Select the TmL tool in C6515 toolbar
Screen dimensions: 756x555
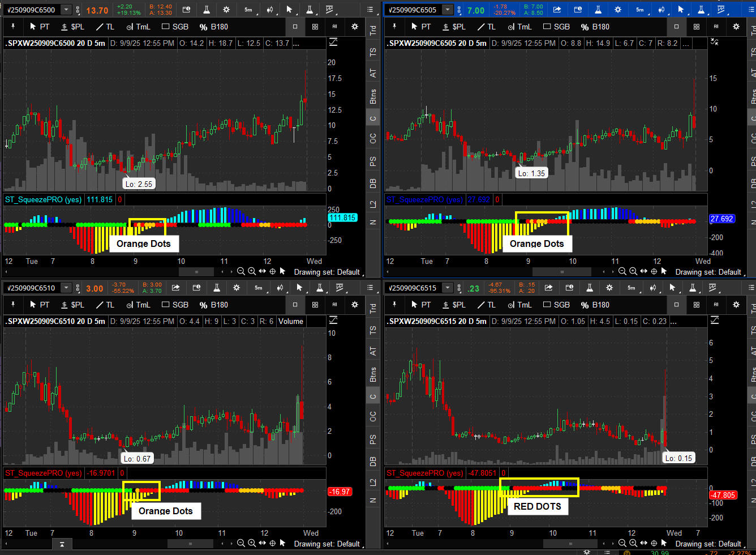pos(518,305)
